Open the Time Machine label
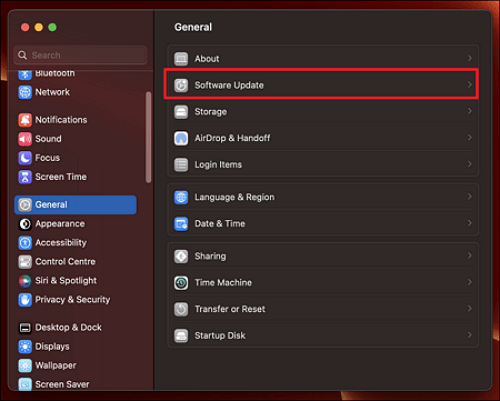 [223, 283]
